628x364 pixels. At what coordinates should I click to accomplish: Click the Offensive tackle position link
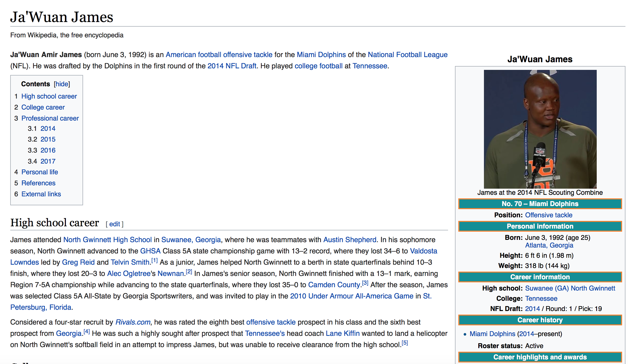click(x=549, y=215)
